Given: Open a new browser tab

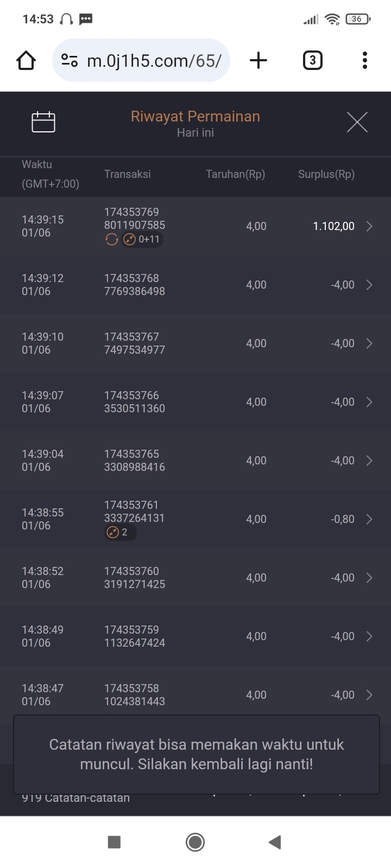Looking at the screenshot, I should click(258, 60).
